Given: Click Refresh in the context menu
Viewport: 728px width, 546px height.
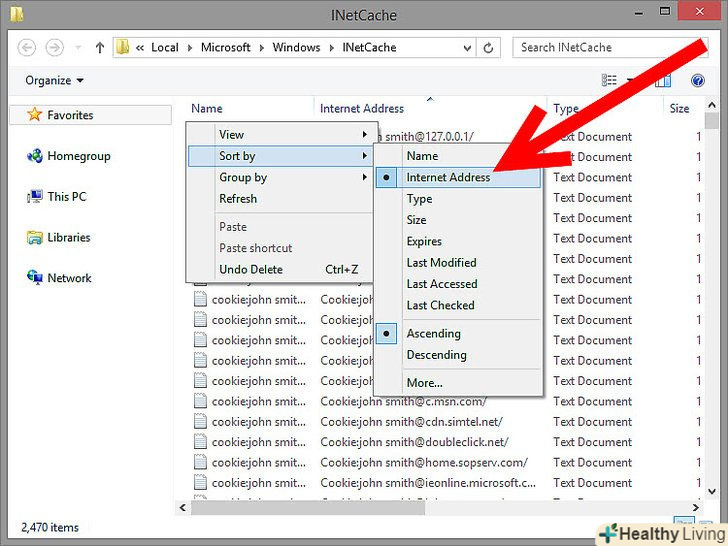Looking at the screenshot, I should click(x=238, y=199).
